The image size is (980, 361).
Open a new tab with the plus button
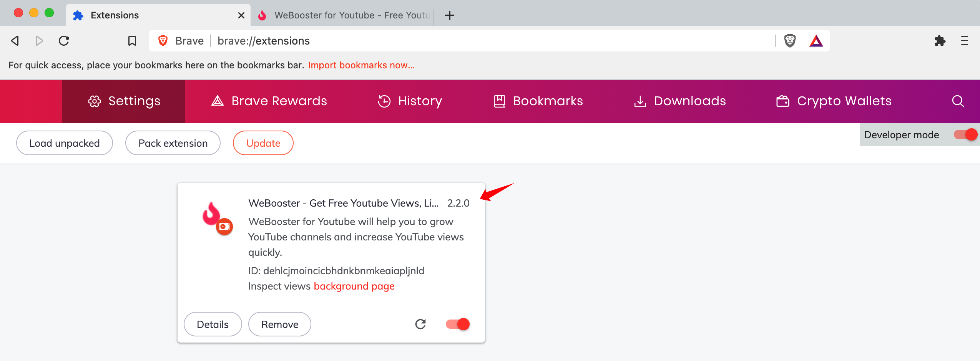449,15
